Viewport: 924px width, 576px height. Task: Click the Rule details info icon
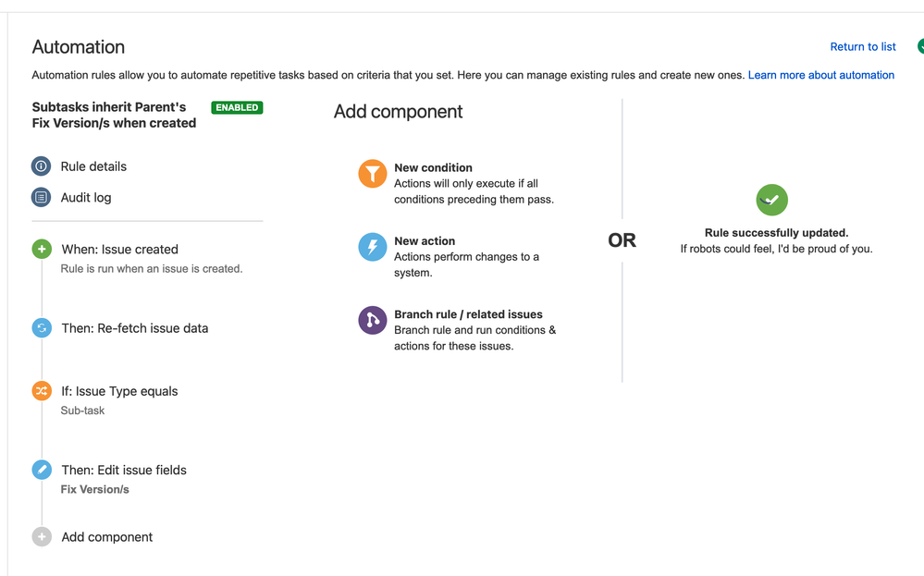42,166
